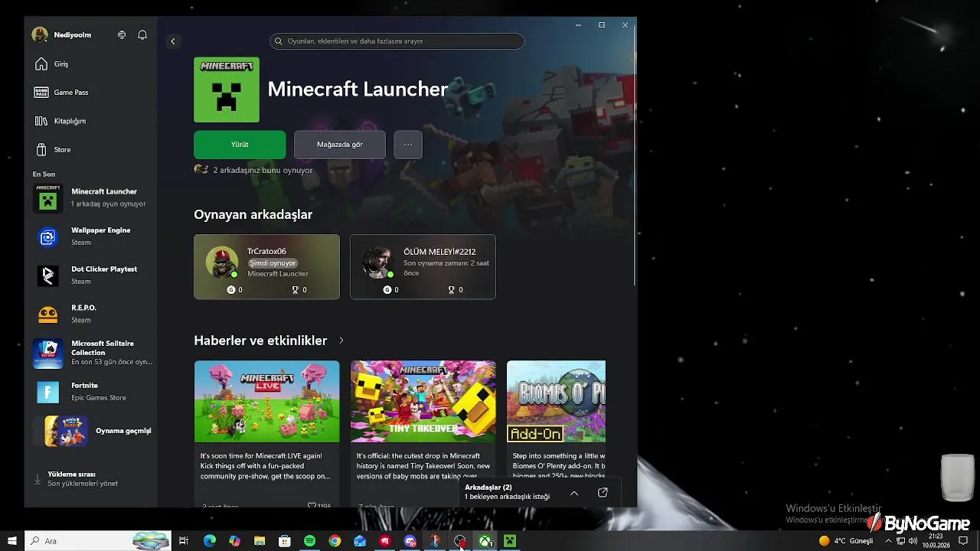Open Game Pass in the sidebar
The width and height of the screenshot is (980, 551).
[x=90, y=93]
